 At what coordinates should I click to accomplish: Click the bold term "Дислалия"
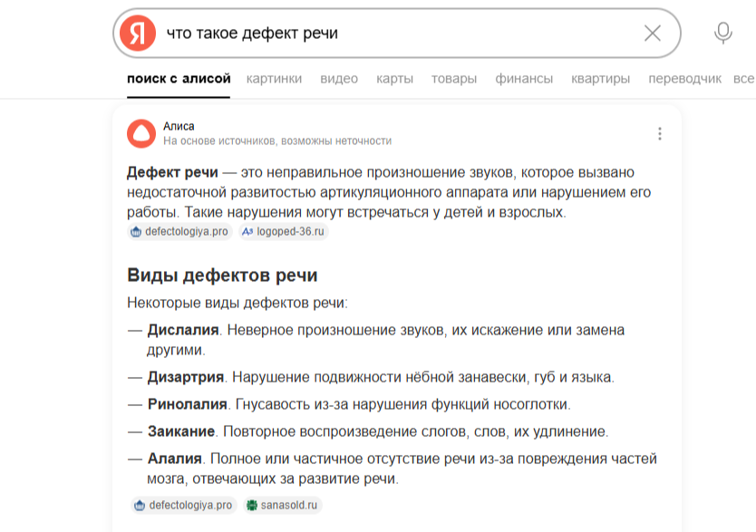pos(183,330)
